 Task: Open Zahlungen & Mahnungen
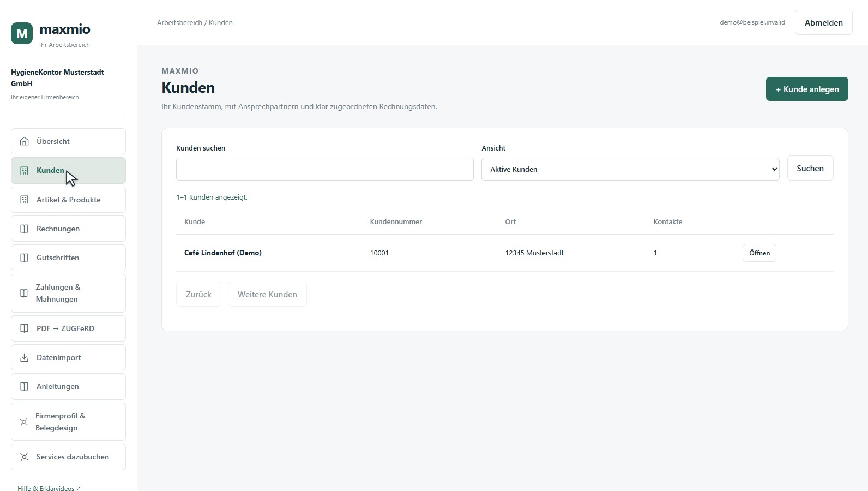click(68, 293)
